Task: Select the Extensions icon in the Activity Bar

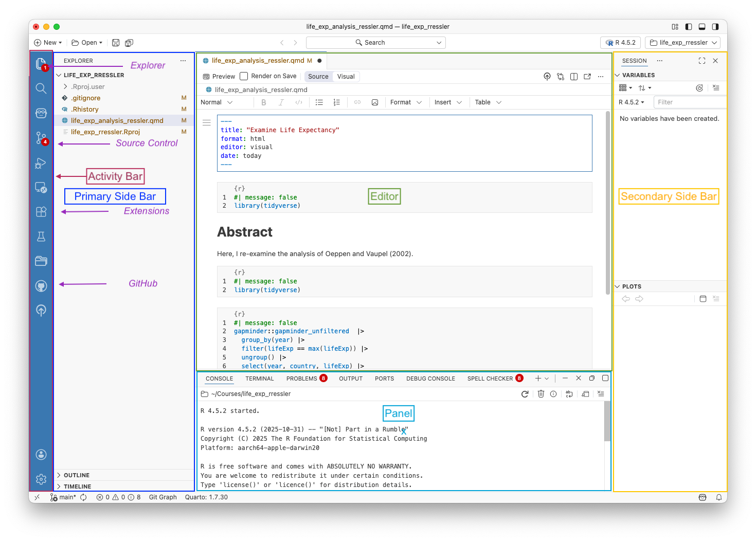Action: click(x=41, y=211)
